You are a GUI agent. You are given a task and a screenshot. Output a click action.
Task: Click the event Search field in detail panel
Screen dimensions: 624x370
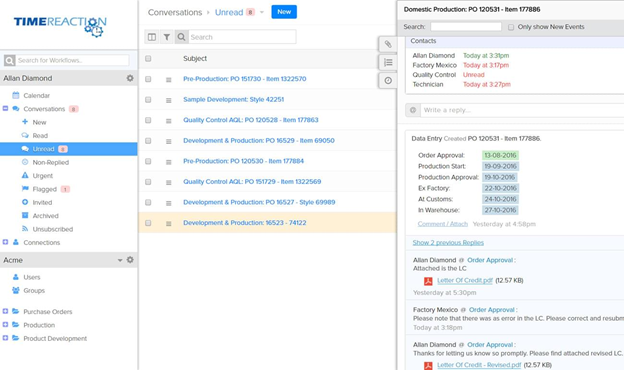click(x=466, y=27)
